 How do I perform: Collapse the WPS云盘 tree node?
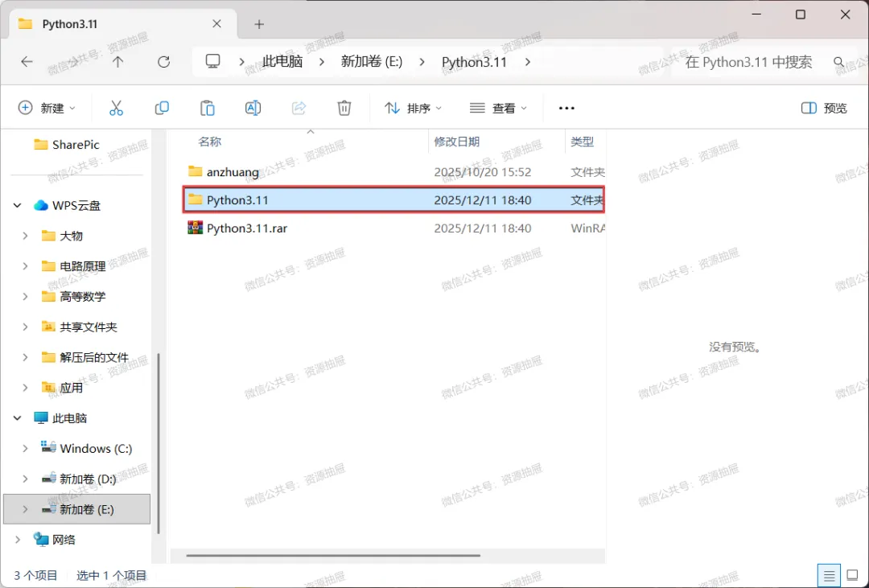tap(17, 206)
